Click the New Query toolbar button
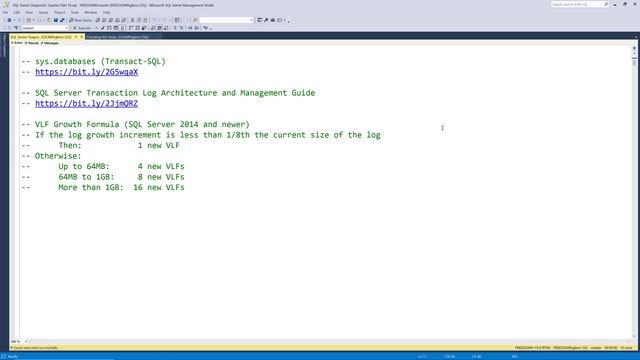This screenshot has width=640, height=360. [80, 20]
